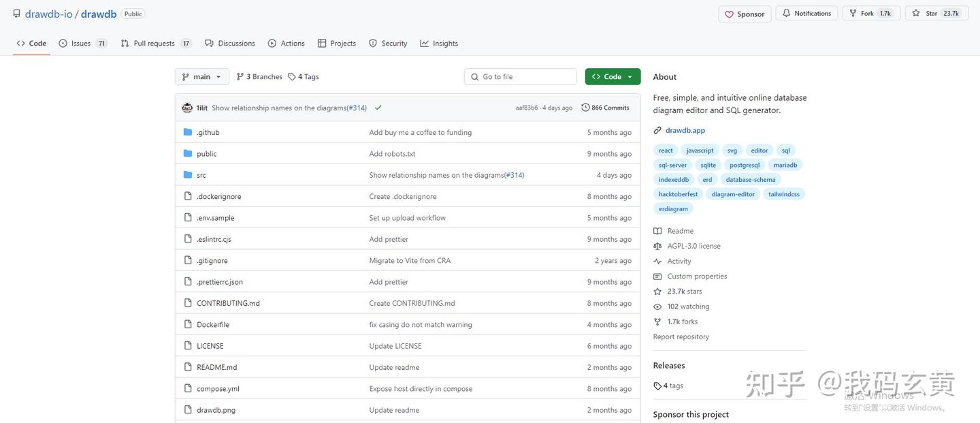Open the .github folder icon
Viewport: 980px width, 423px height.
pos(188,132)
